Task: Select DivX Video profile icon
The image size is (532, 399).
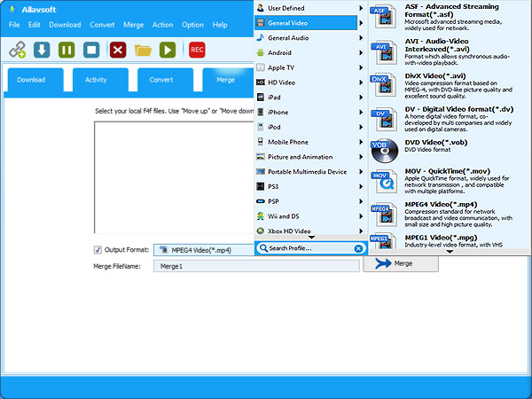Action: click(x=384, y=85)
